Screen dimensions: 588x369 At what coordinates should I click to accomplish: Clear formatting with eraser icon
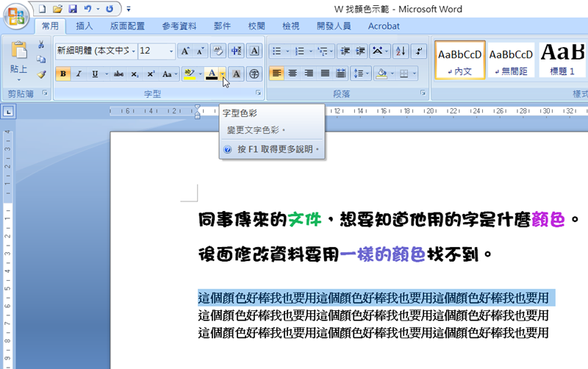[218, 51]
